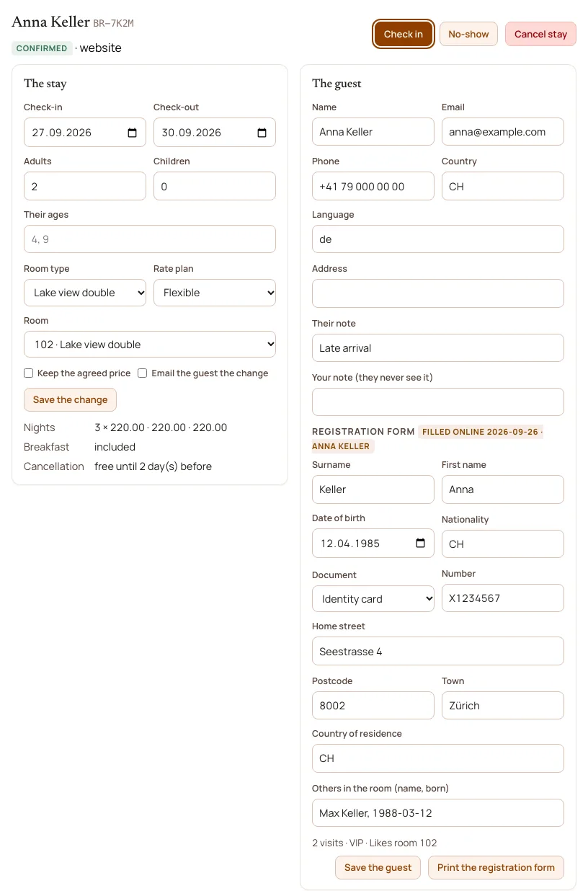This screenshot has height=891, width=588.
Task: Open the check-out date calendar picker icon
Action: (x=262, y=133)
